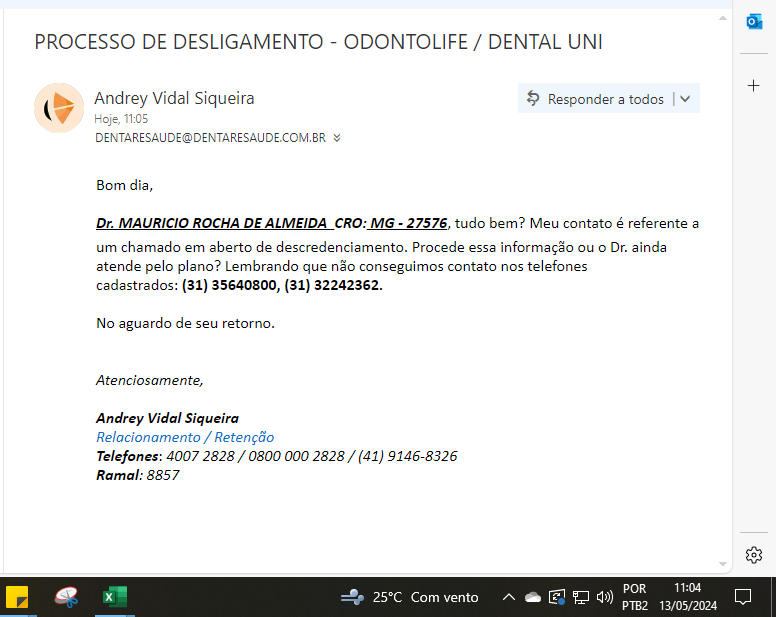The image size is (776, 617).
Task: Click scroll up arrow of message pane
Action: [x=723, y=18]
